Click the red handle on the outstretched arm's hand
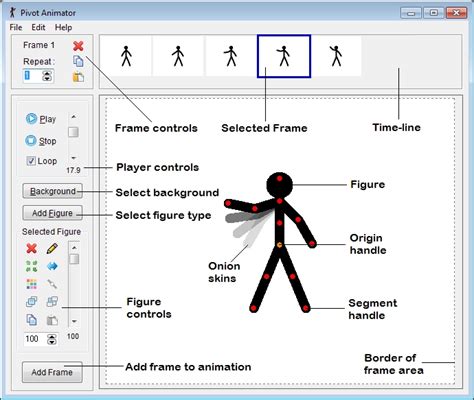This screenshot has width=474, height=400. pyautogui.click(x=228, y=203)
